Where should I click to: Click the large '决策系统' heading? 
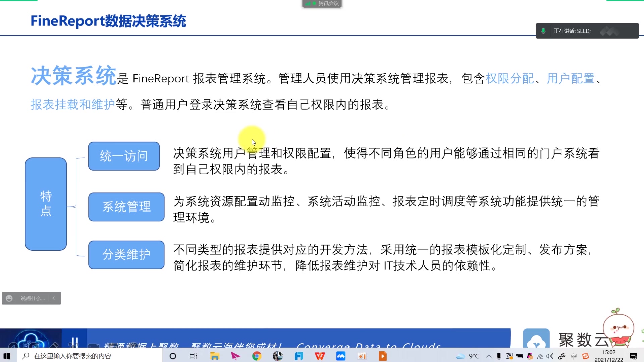pos(73,76)
